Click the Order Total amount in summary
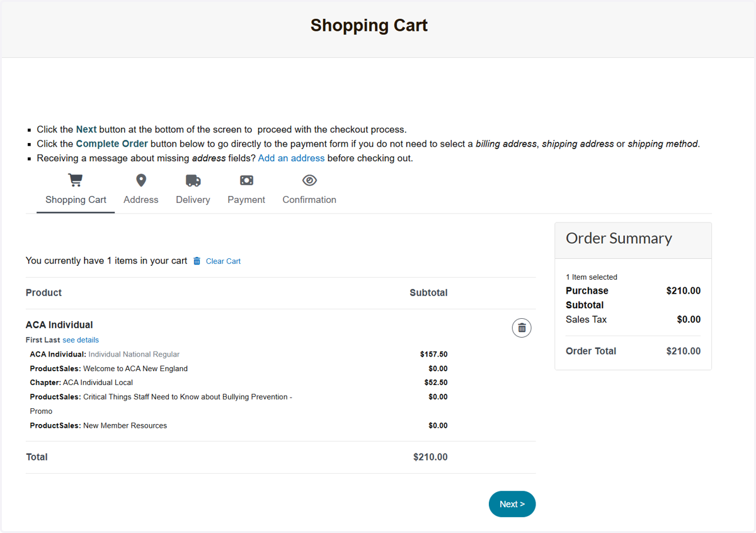Screen dimensions: 756x533 point(684,351)
